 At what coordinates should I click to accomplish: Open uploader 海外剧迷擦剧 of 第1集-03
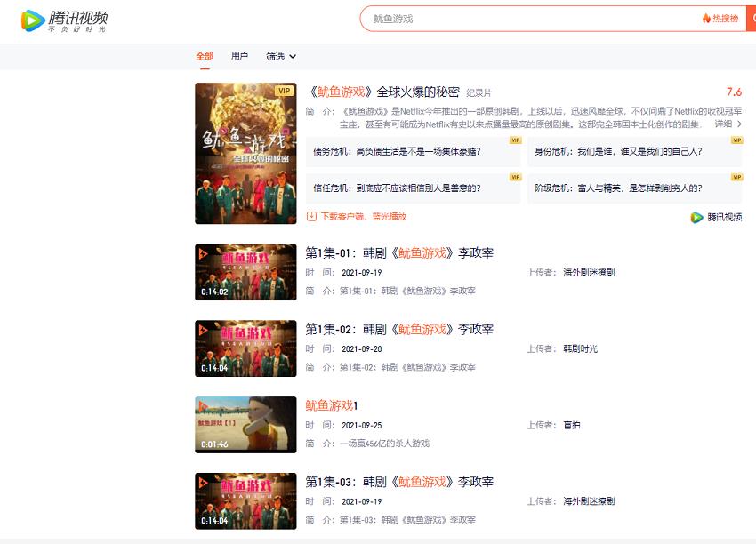pyautogui.click(x=589, y=501)
